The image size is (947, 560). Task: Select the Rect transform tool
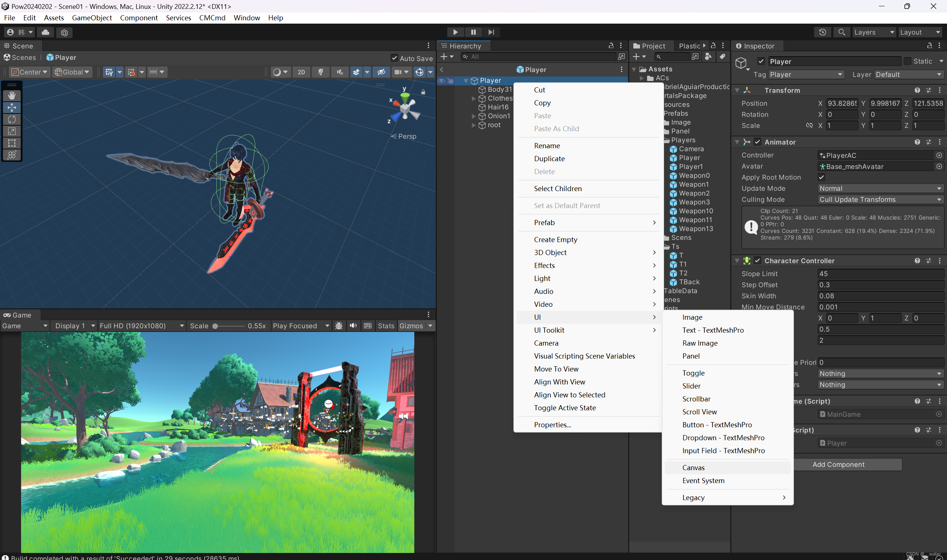click(12, 143)
